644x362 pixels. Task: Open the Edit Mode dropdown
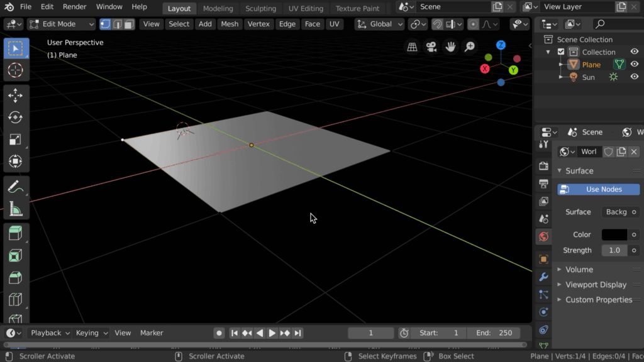tap(62, 24)
